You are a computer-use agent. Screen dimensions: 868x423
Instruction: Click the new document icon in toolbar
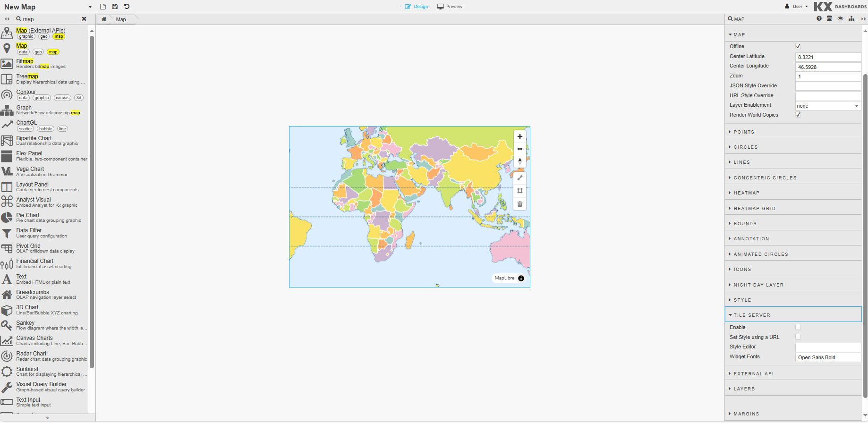(103, 7)
